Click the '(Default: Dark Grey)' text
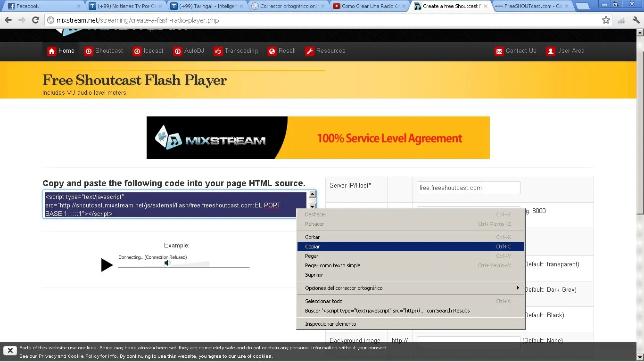This screenshot has height=362, width=644. point(551,289)
